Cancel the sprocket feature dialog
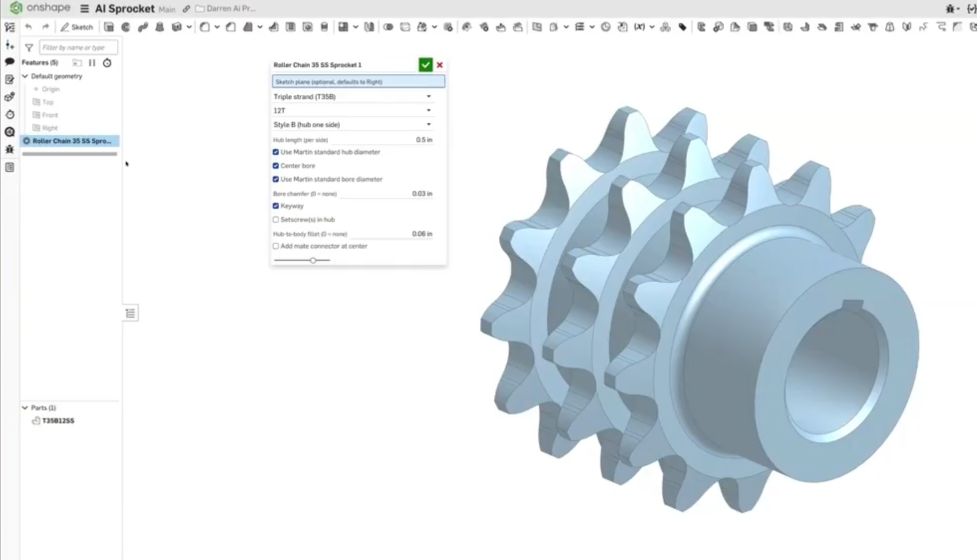This screenshot has height=560, width=977. [440, 65]
